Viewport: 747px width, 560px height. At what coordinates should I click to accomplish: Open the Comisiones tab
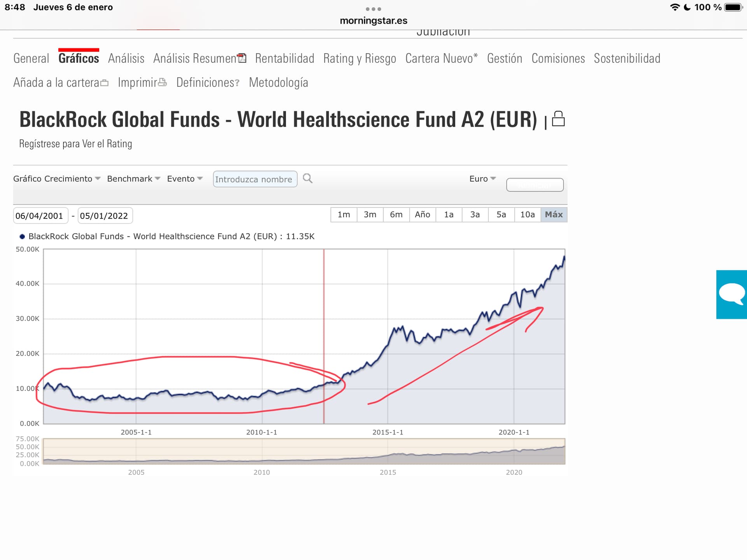[x=558, y=58]
